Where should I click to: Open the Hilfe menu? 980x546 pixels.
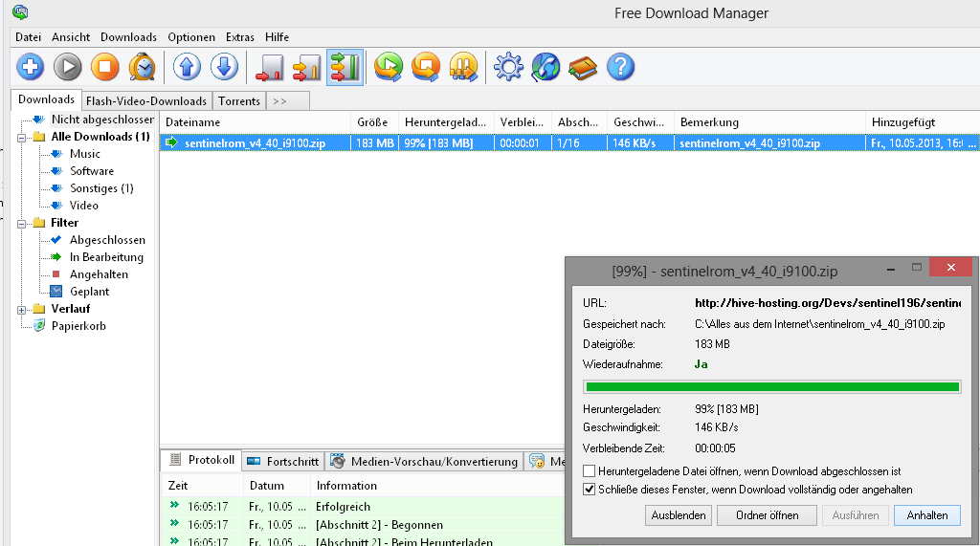pos(277,37)
